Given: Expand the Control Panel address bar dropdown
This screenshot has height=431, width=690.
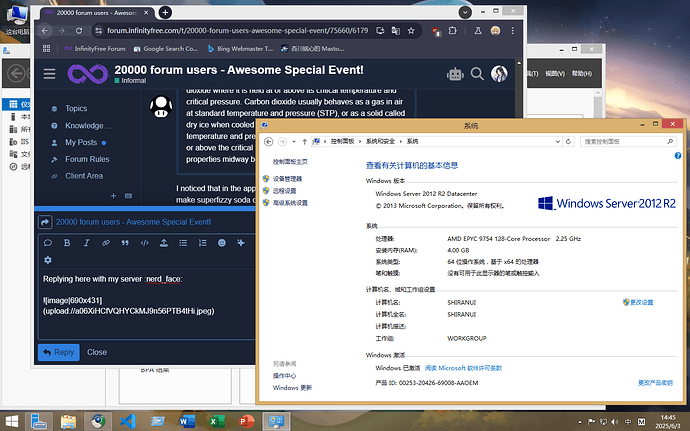Looking at the screenshot, I should coord(558,141).
